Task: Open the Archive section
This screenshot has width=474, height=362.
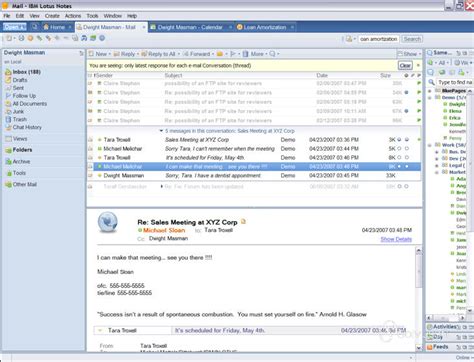Action: click(x=21, y=162)
